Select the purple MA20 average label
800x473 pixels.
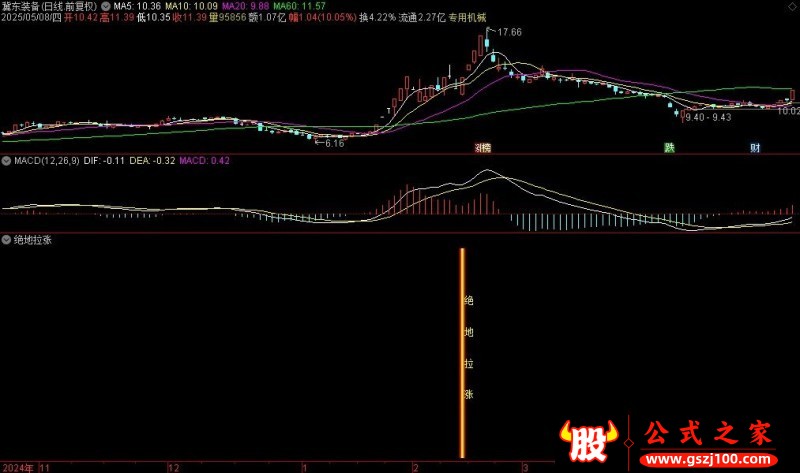point(245,7)
